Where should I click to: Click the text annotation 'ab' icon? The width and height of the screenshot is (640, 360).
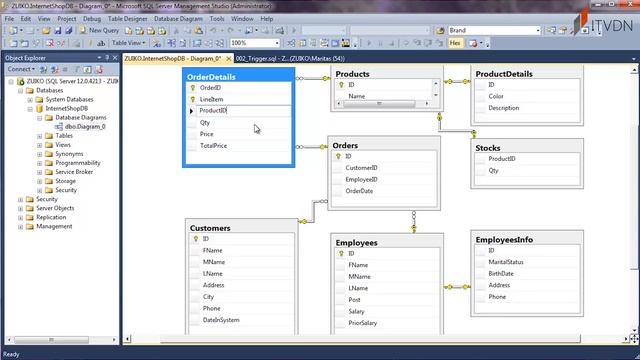click(x=101, y=43)
